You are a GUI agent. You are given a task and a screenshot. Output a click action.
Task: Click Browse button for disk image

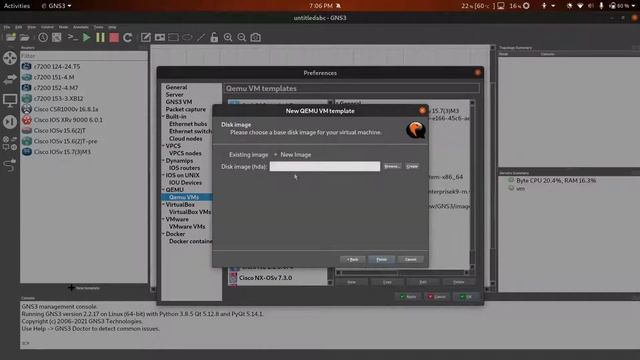tap(392, 167)
